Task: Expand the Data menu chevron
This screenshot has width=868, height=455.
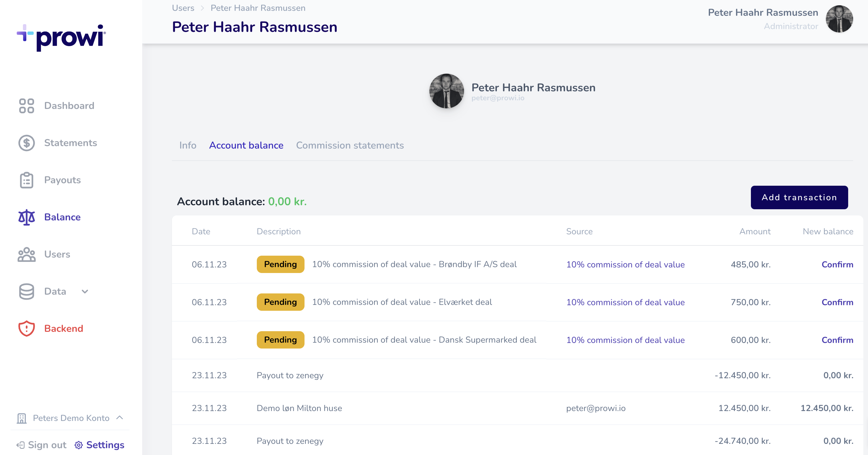Action: pos(85,292)
